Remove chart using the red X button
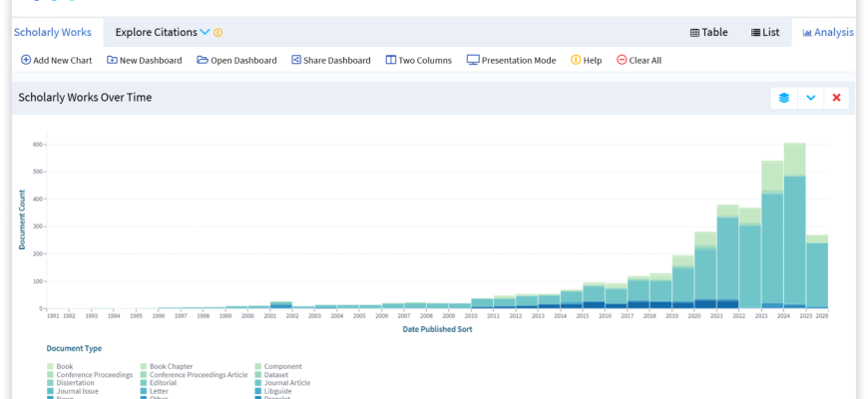868x399 pixels. click(837, 98)
